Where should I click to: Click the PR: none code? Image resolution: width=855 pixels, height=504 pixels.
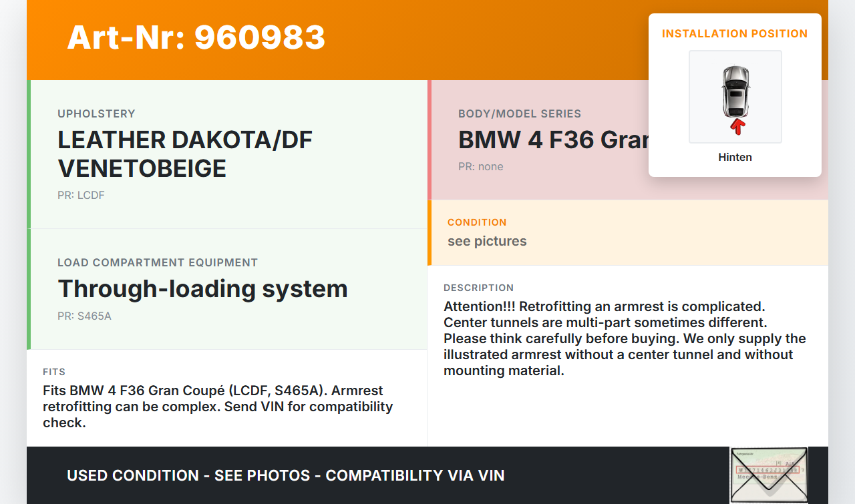point(481,166)
